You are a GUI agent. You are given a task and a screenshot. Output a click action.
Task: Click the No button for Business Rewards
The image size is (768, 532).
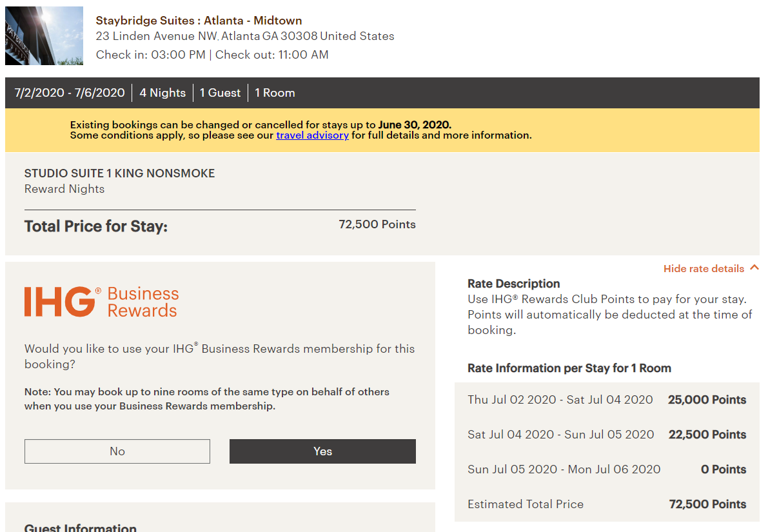click(x=117, y=451)
